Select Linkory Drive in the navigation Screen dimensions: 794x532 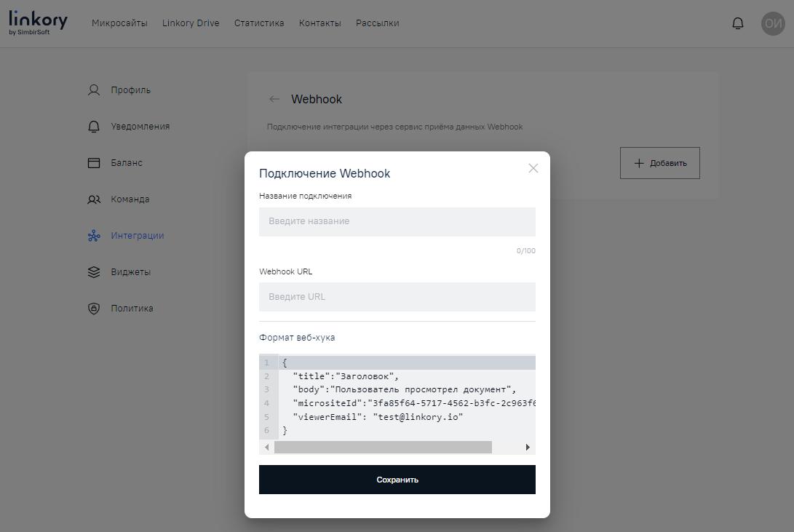click(190, 23)
